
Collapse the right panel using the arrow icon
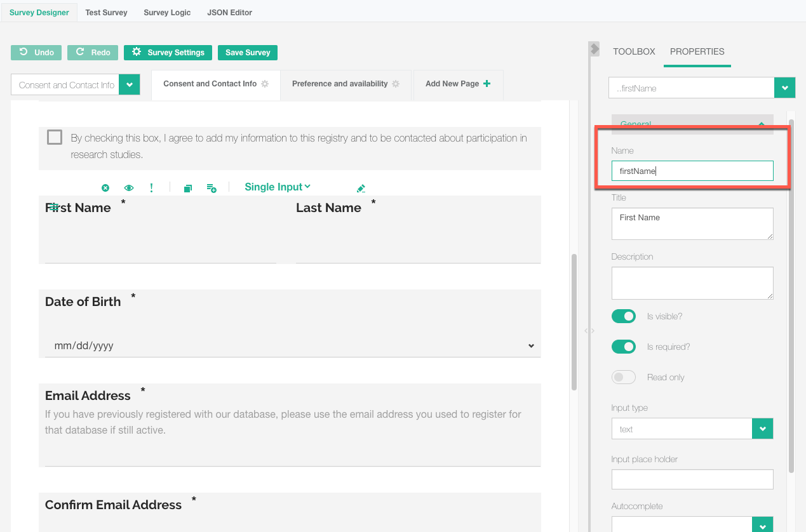click(594, 48)
